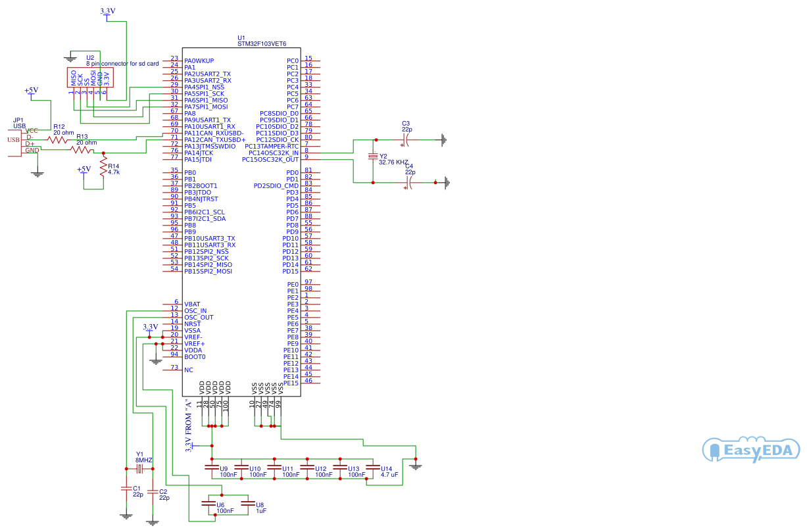Select the R12 20 ohm resistor
This screenshot has height=532, width=807.
tap(58, 139)
